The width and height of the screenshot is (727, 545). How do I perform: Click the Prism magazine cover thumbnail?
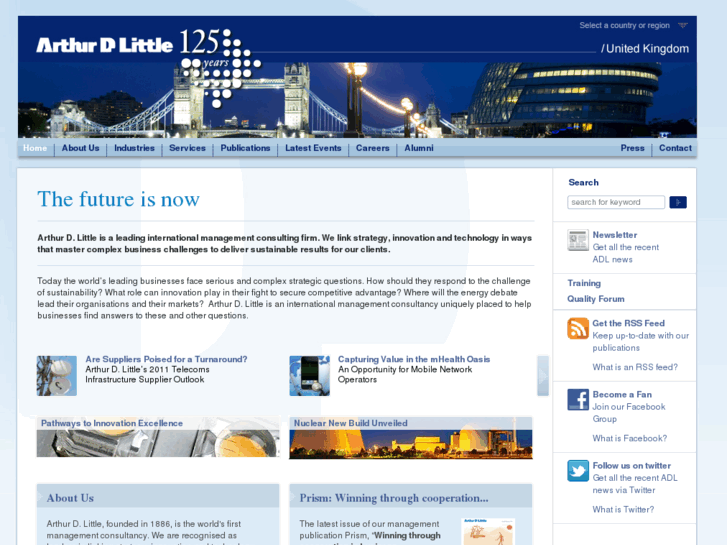(x=488, y=532)
